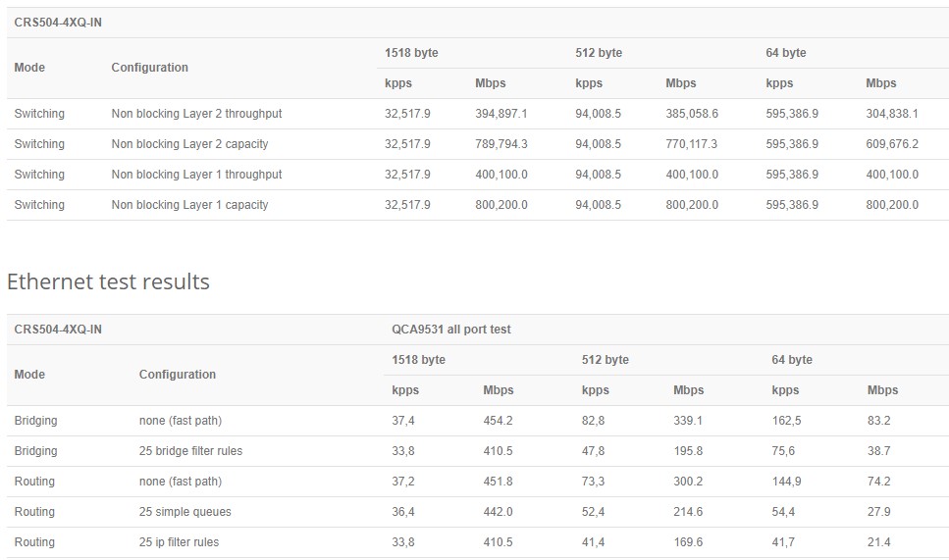Click the "25 ip filter rules" cell
The image size is (949, 560).
point(179,542)
